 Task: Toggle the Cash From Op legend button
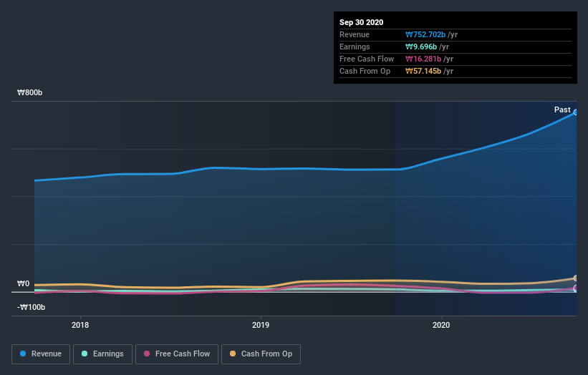(261, 354)
